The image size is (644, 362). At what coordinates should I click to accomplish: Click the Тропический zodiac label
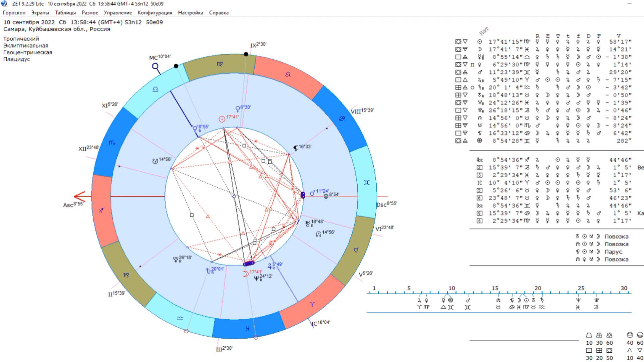tap(21, 39)
